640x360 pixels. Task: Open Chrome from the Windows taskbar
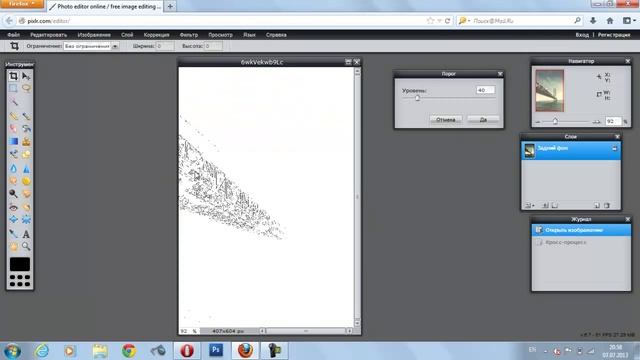click(x=129, y=350)
